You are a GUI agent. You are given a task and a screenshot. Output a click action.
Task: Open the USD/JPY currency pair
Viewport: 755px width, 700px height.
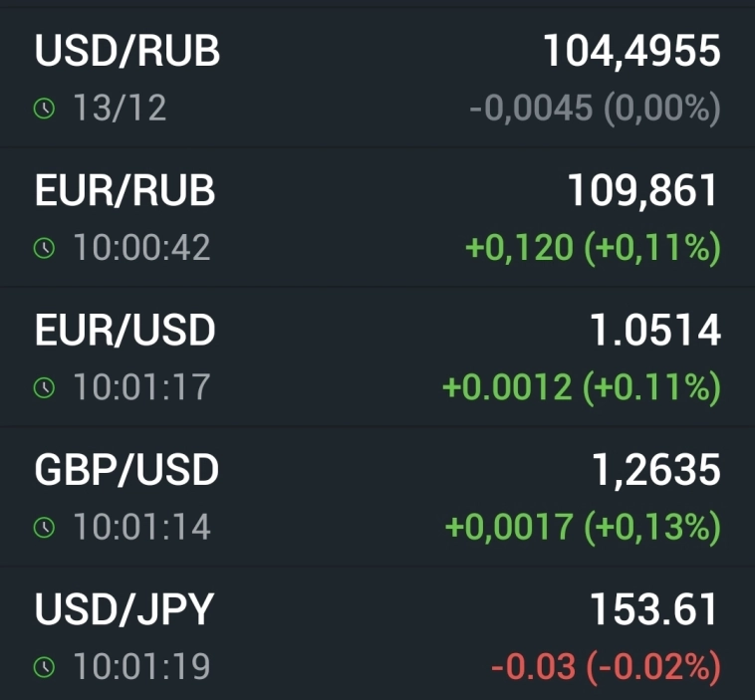pyautogui.click(x=125, y=610)
